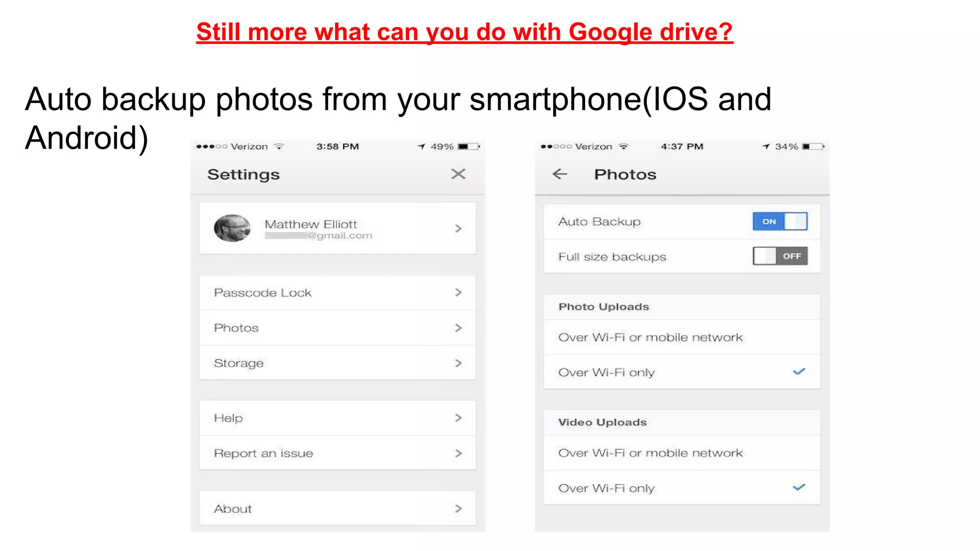Click the Auto Backup label
Image resolution: width=980 pixels, height=551 pixels.
tap(599, 222)
